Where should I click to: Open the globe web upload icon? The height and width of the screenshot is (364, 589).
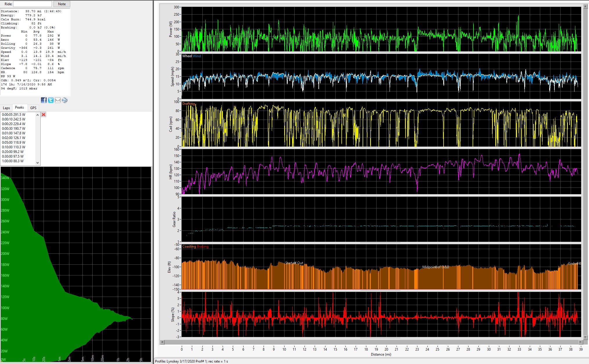click(x=65, y=100)
